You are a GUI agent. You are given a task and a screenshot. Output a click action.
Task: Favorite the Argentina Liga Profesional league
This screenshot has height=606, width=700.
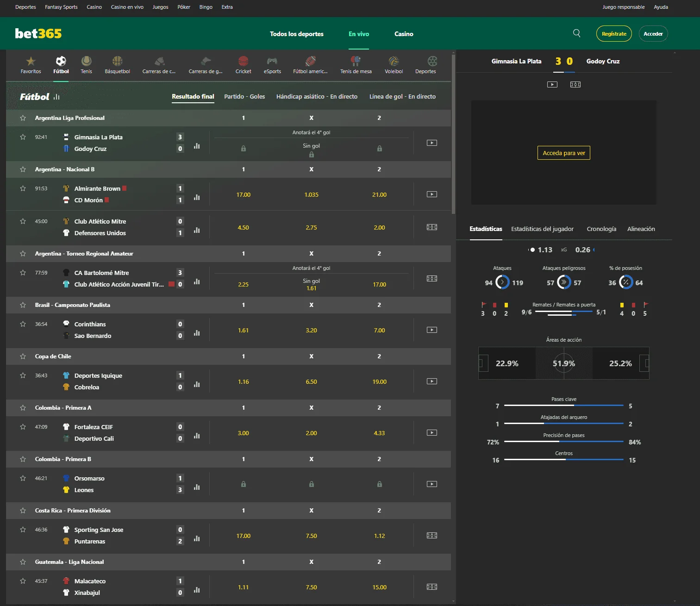click(x=23, y=118)
